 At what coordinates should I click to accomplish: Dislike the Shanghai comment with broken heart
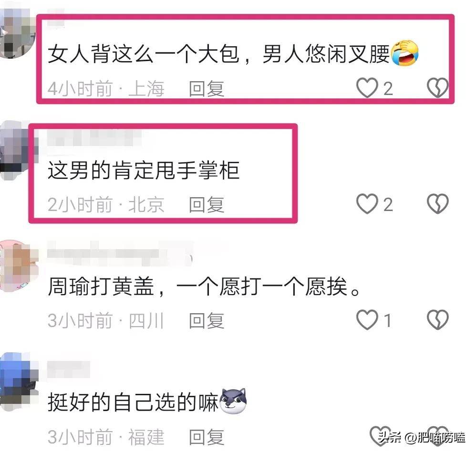pyautogui.click(x=437, y=88)
